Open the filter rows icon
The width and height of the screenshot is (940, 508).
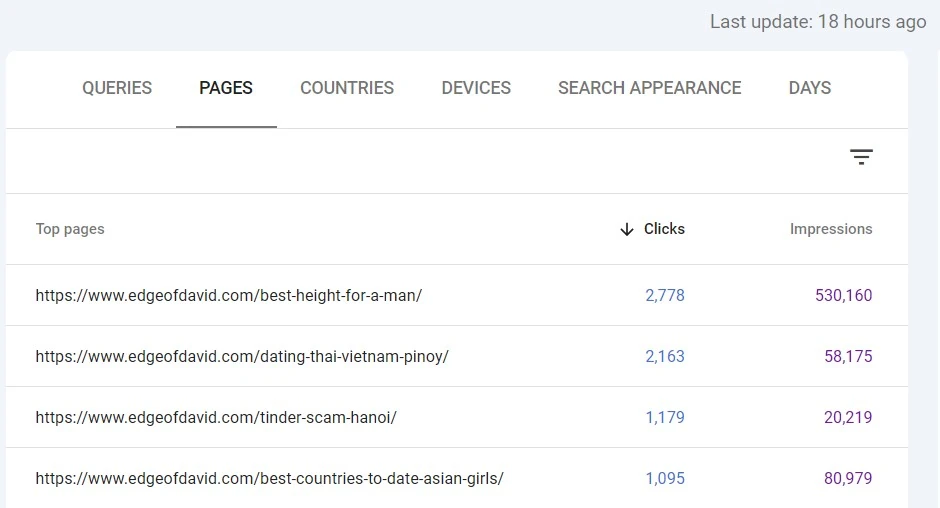(861, 157)
